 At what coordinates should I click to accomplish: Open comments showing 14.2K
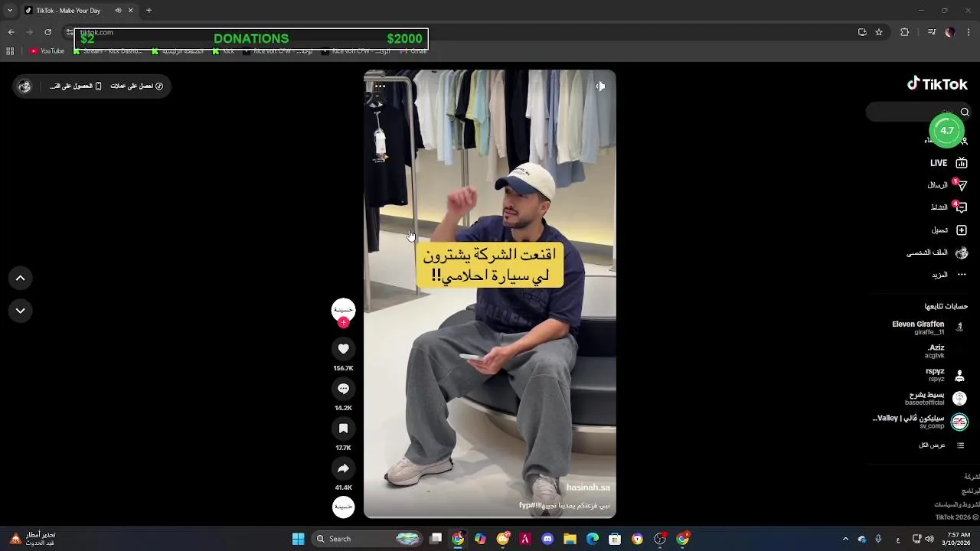[343, 389]
